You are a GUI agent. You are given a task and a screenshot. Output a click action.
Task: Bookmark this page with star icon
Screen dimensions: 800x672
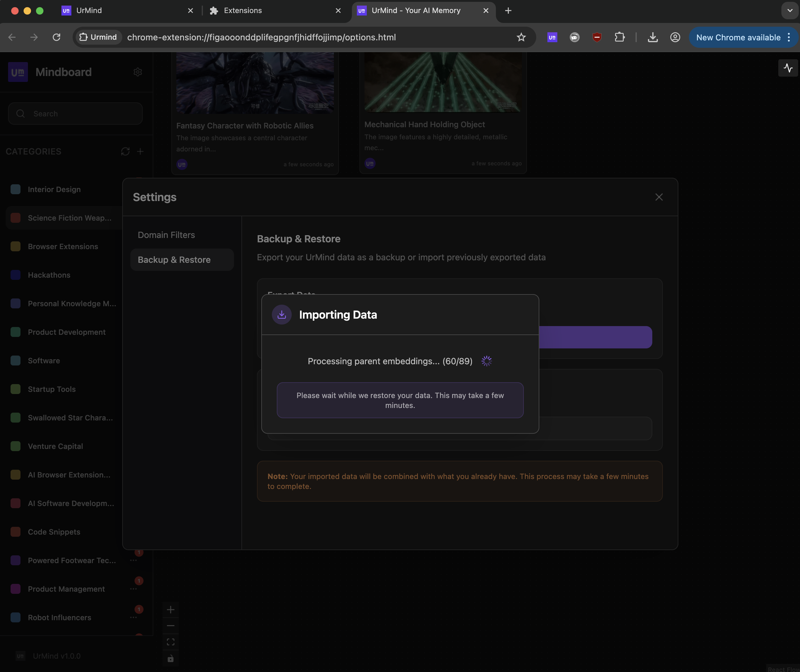(x=521, y=37)
